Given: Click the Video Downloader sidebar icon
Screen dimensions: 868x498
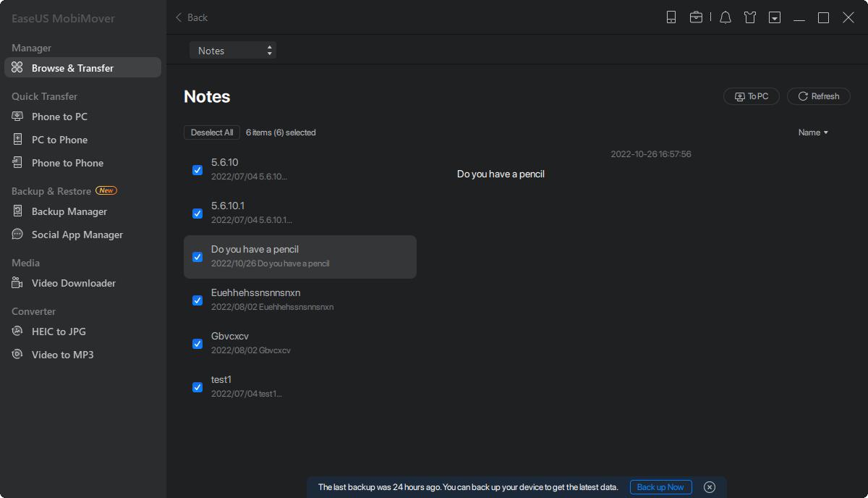Looking at the screenshot, I should click(x=18, y=283).
